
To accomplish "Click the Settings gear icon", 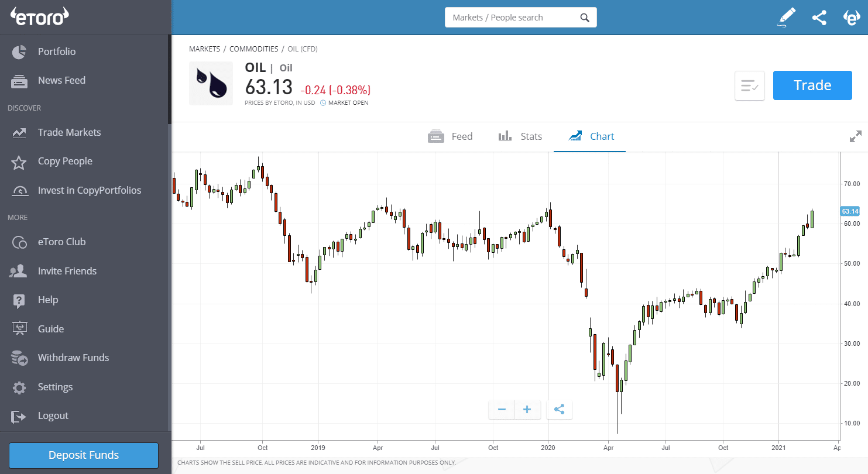I will click(x=19, y=387).
